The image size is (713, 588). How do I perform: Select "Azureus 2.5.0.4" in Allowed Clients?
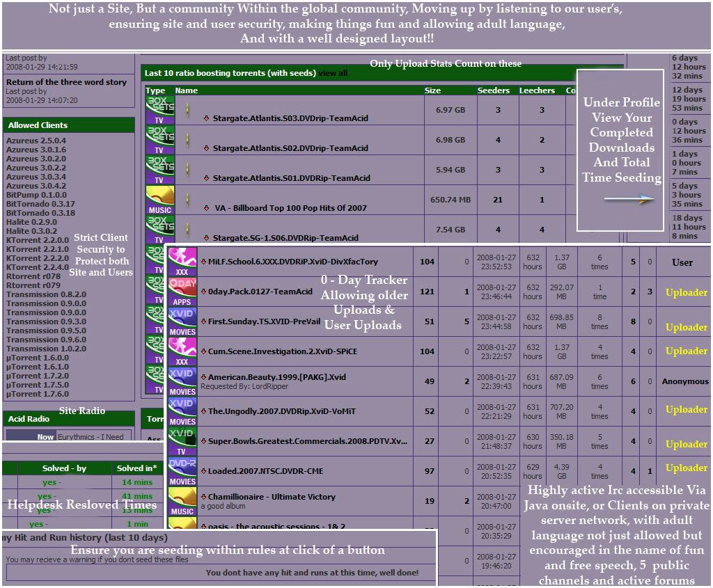36,141
